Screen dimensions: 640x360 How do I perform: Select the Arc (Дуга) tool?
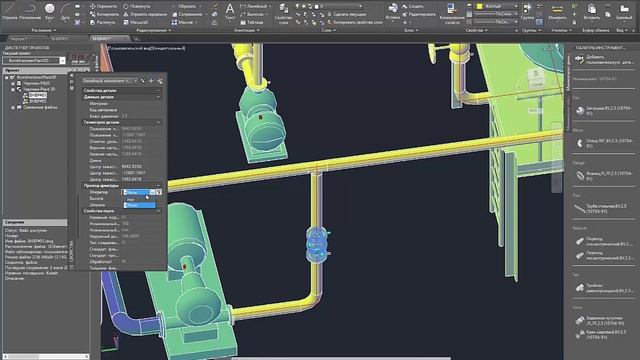click(x=65, y=11)
